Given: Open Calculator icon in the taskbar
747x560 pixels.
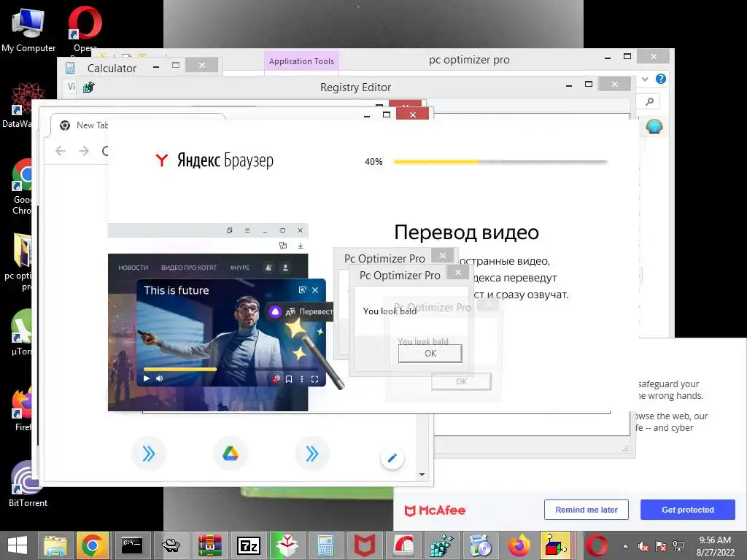Looking at the screenshot, I should pyautogui.click(x=326, y=545).
